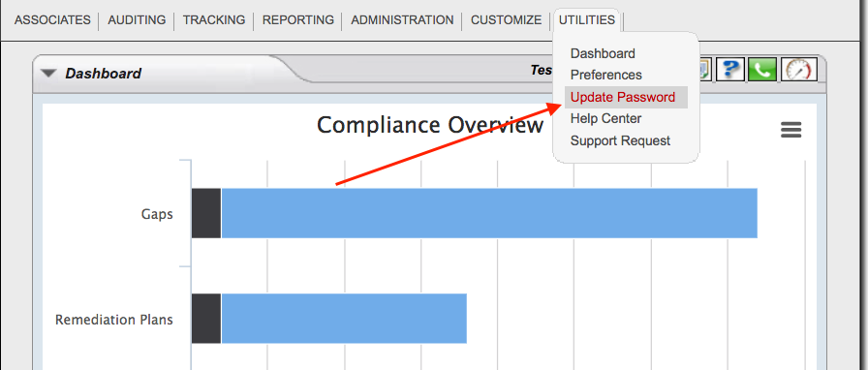Click the green phone support icon
This screenshot has height=370, width=868.
tap(762, 70)
